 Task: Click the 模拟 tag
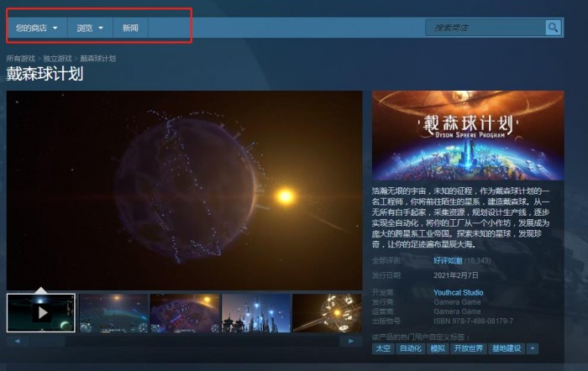438,348
